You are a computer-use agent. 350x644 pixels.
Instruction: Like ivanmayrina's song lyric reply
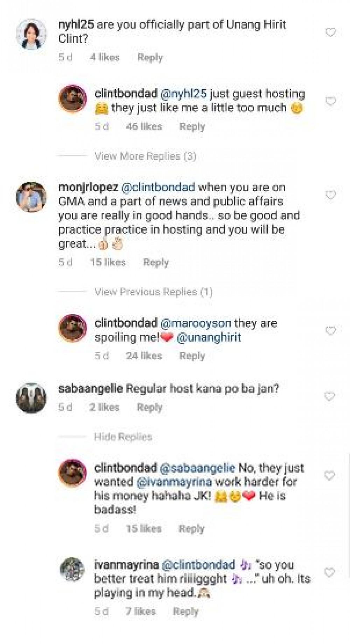click(x=330, y=572)
